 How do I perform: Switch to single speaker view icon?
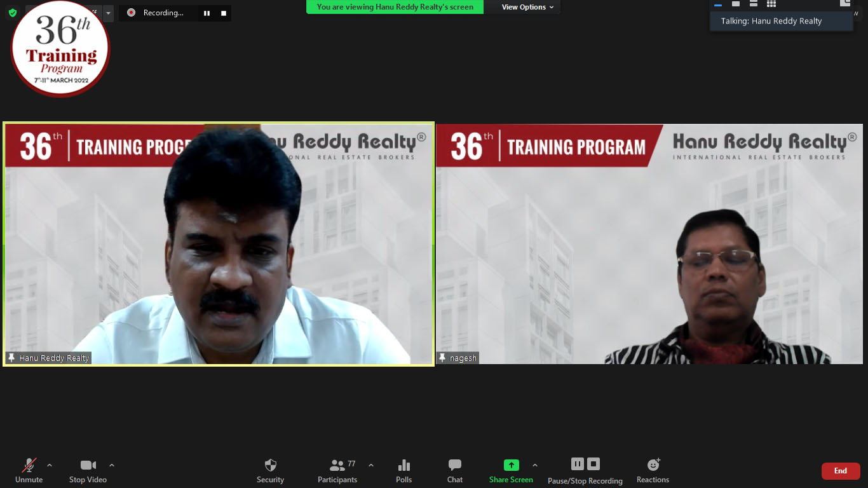[736, 4]
